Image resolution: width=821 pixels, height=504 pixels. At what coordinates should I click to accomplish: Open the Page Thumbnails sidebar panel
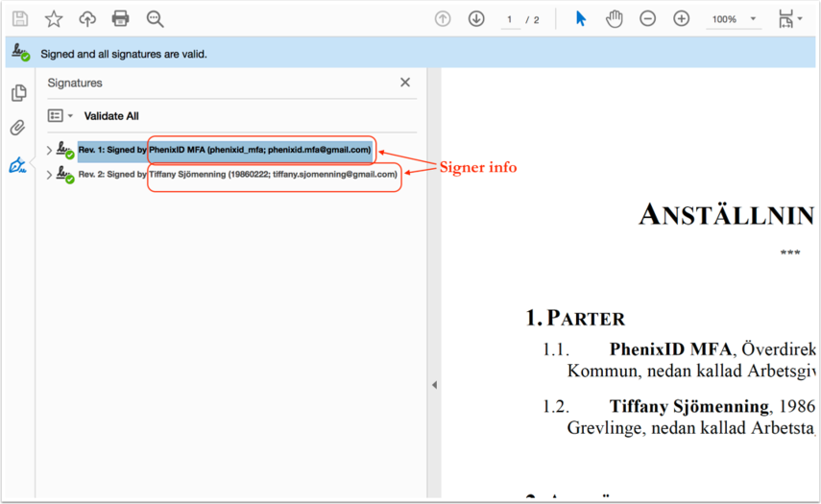point(19,93)
